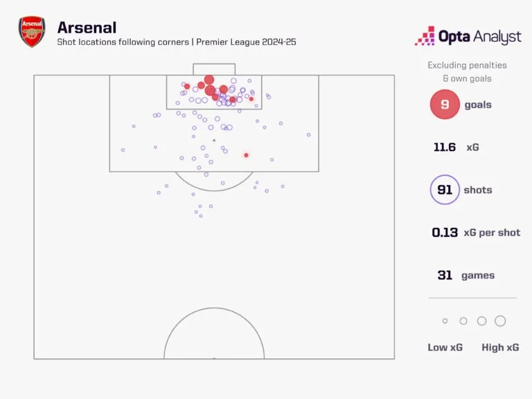Click the Arsenal club crest

point(32,33)
